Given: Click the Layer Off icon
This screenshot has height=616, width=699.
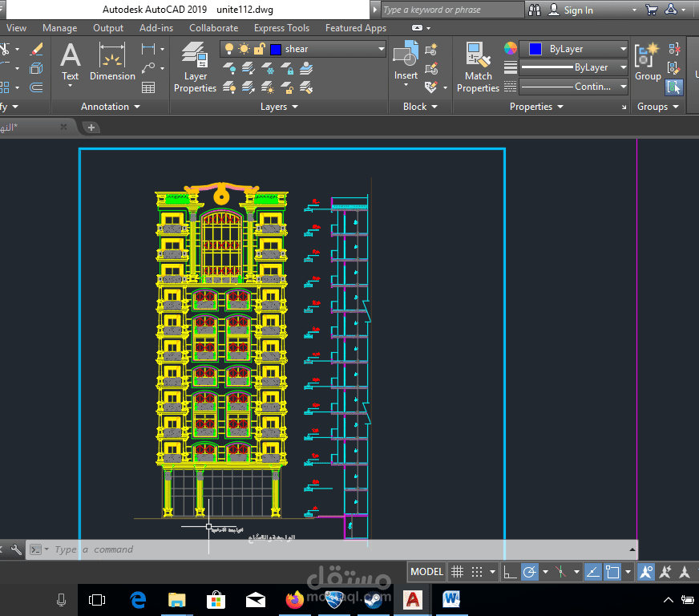Looking at the screenshot, I should tap(229, 68).
